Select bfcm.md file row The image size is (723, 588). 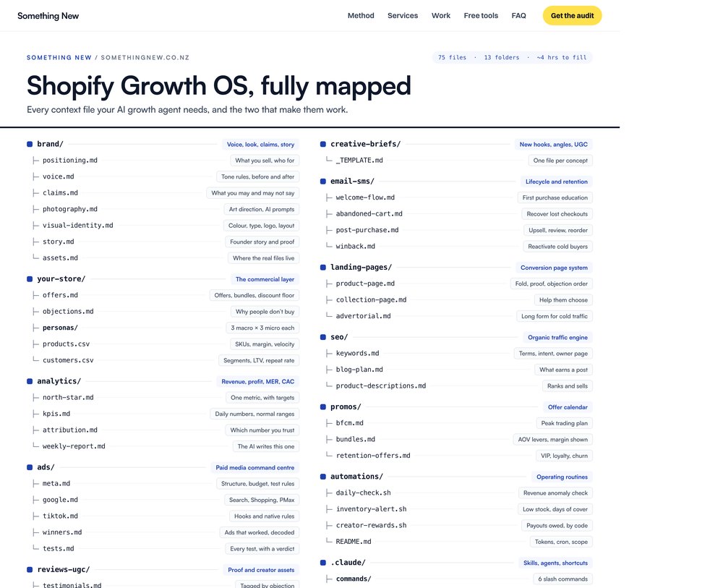(x=456, y=423)
